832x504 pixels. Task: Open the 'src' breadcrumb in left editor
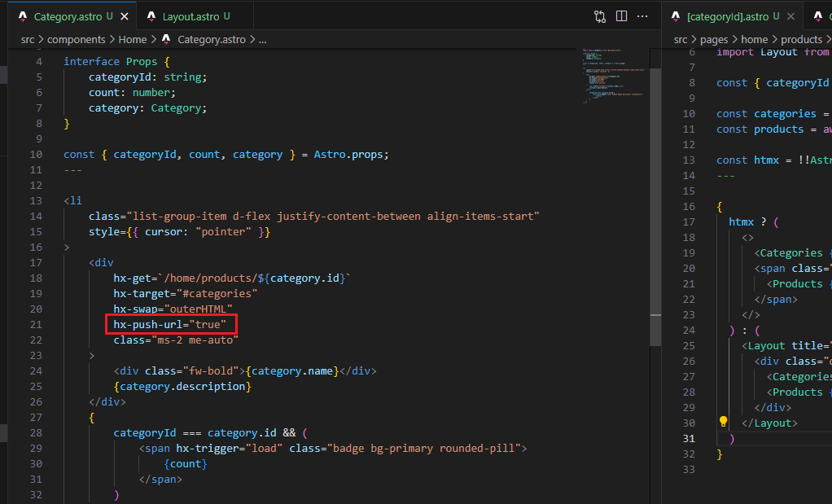[28, 40]
